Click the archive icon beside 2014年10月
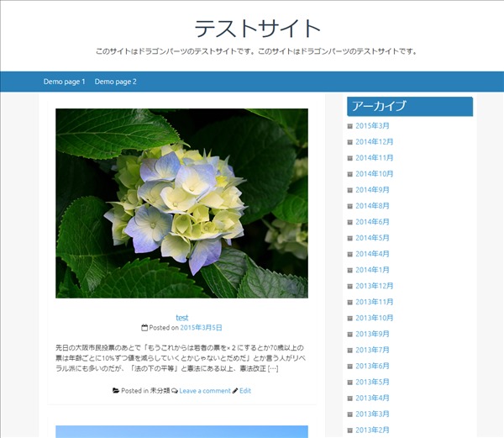The image size is (504, 438). coord(350,174)
